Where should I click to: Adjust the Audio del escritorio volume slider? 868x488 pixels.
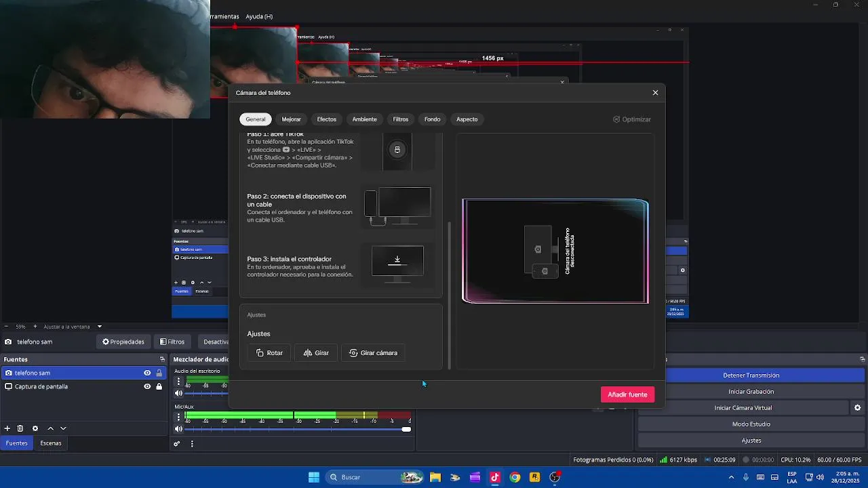point(207,393)
